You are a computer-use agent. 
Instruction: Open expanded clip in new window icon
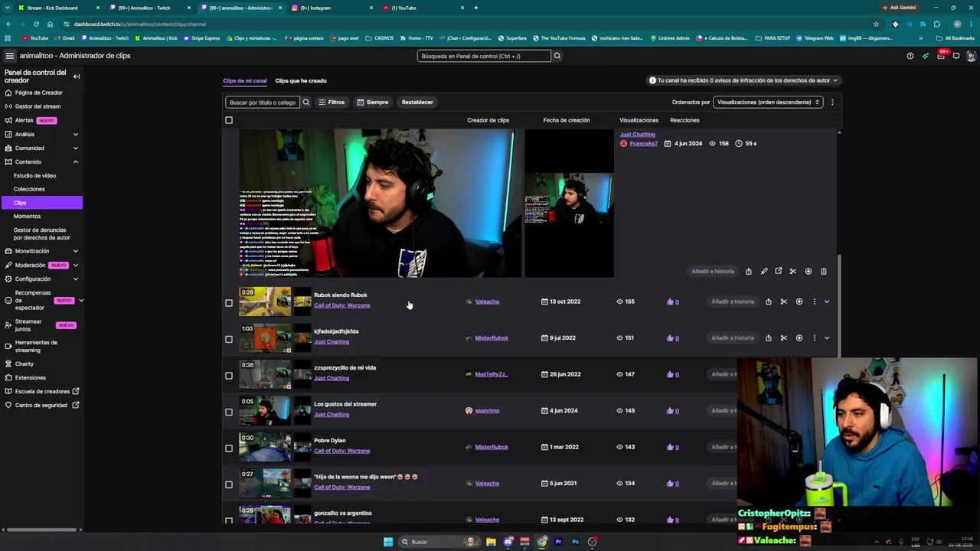[779, 271]
